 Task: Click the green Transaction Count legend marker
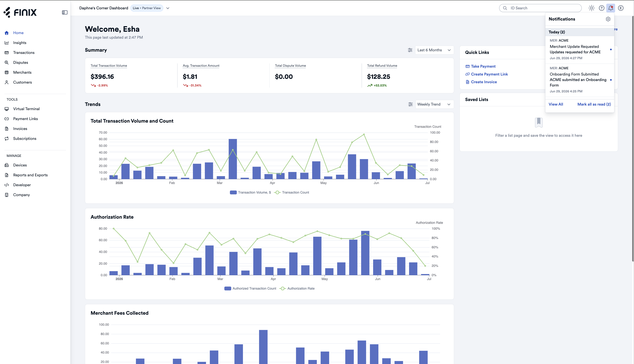tap(277, 192)
